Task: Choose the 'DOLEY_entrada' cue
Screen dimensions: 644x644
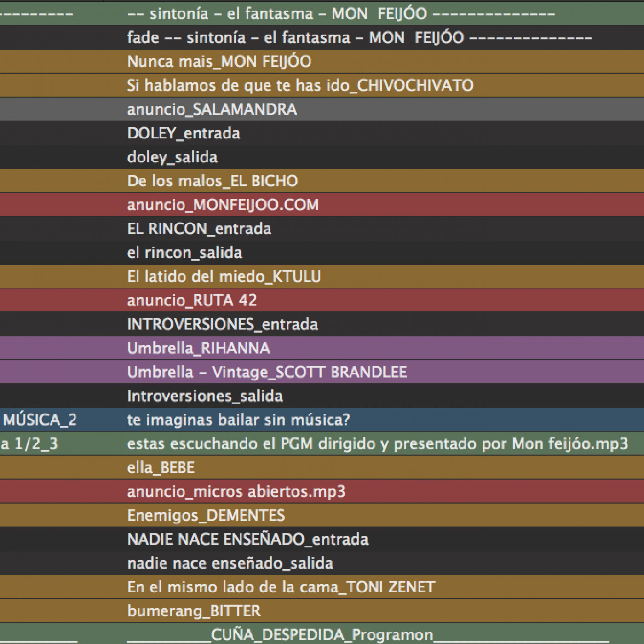Action: (184, 133)
